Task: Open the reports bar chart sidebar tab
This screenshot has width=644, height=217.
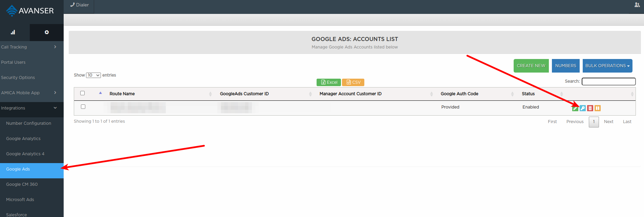Action: point(13,32)
